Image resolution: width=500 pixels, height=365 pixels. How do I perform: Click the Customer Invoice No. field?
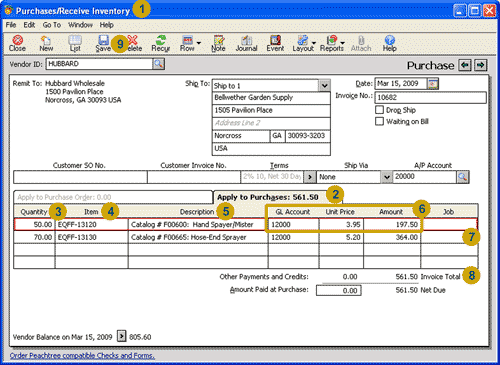coord(194,177)
